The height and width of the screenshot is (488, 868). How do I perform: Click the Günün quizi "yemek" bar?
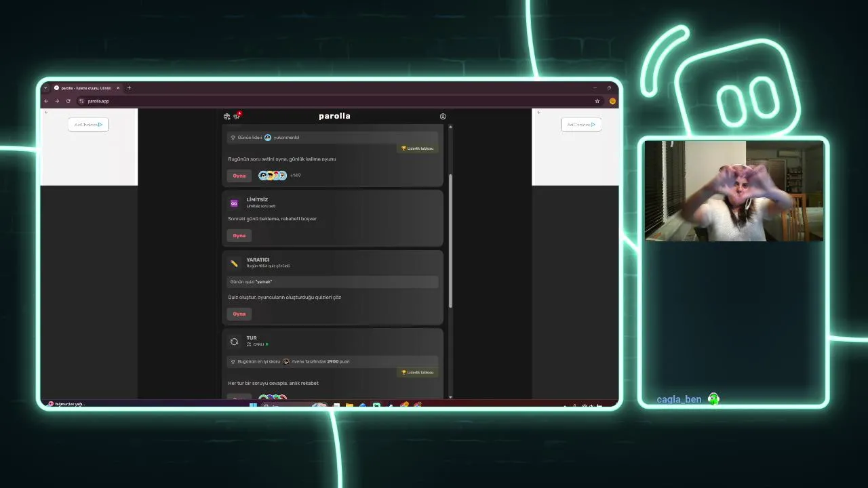(x=332, y=281)
